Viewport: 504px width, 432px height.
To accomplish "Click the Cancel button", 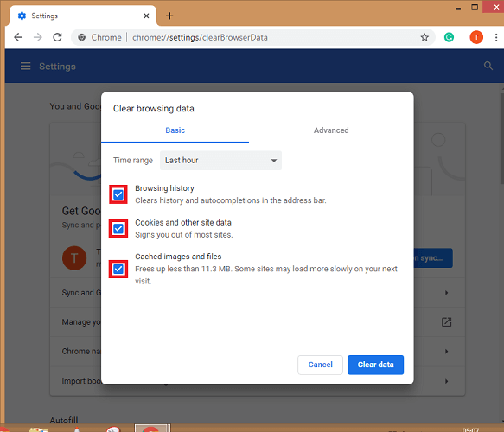I will click(320, 365).
